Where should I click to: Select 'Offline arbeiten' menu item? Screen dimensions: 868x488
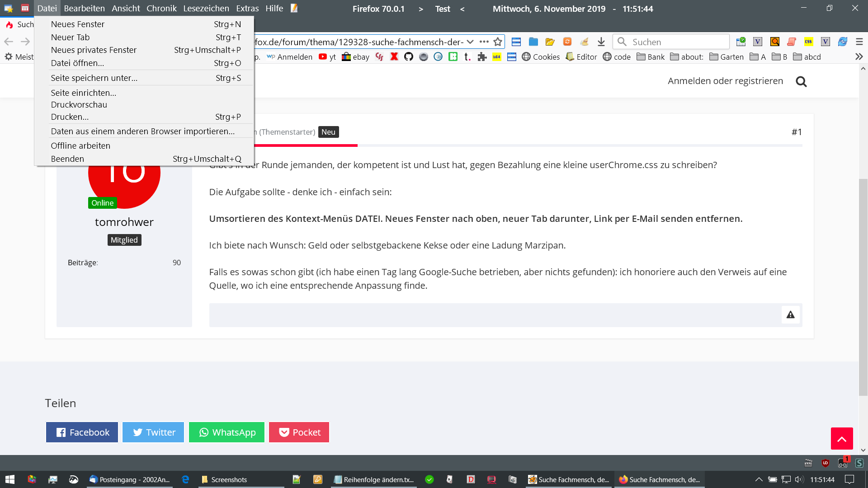(x=80, y=146)
